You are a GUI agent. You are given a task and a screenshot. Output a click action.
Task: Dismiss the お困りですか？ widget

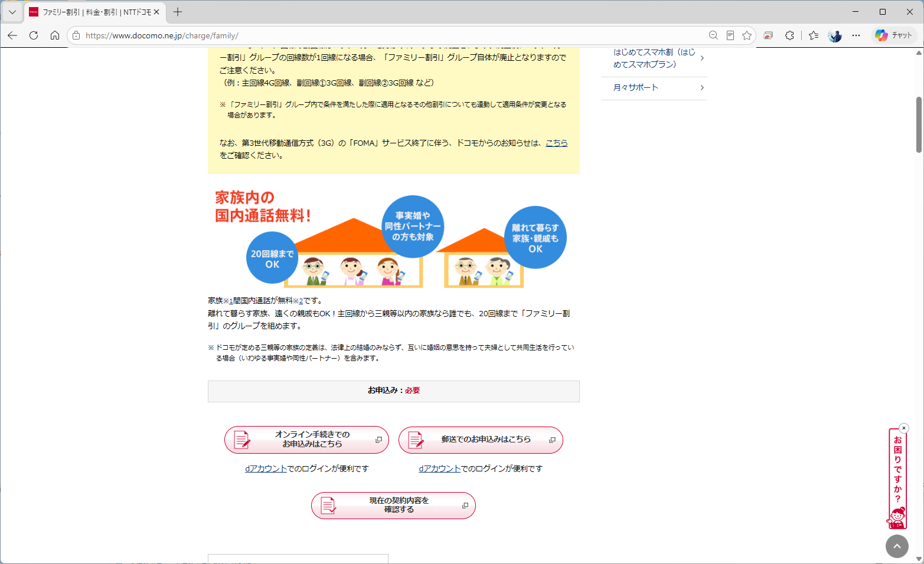(x=903, y=428)
